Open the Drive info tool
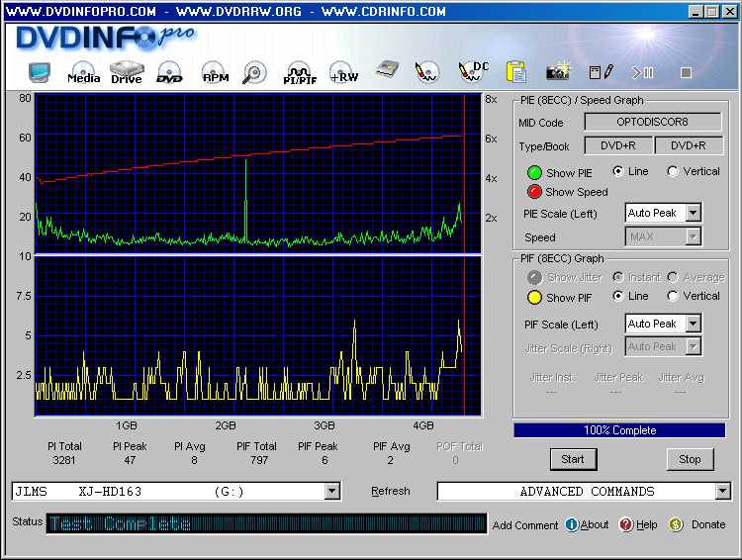 (x=127, y=72)
